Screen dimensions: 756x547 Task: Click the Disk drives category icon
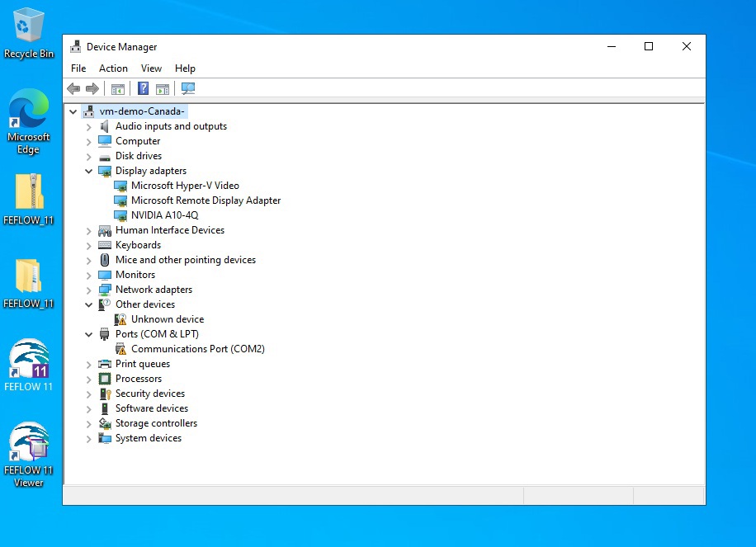click(105, 157)
